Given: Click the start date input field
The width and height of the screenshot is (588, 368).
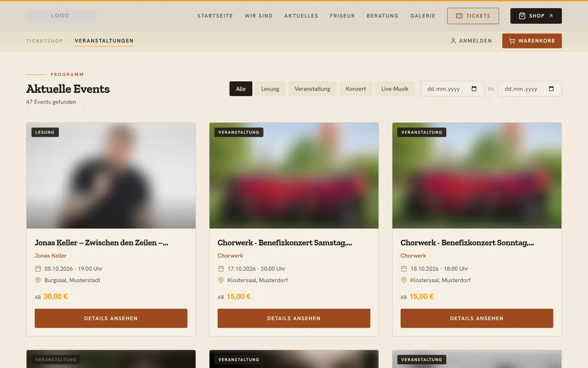Looking at the screenshot, I should point(452,89).
